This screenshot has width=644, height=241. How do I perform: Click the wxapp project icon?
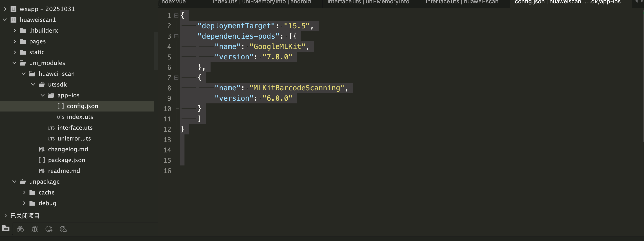point(13,9)
